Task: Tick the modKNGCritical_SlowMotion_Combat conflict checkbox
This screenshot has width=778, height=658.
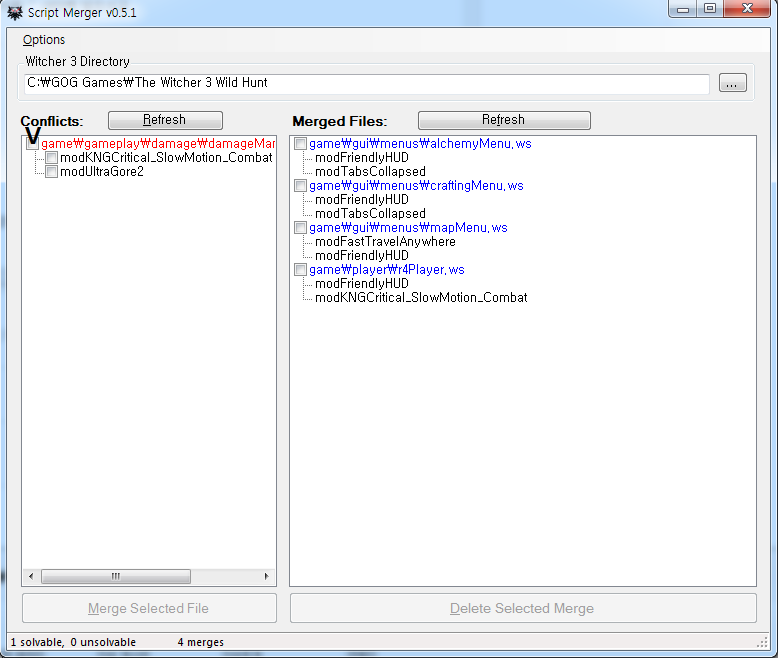Action: pyautogui.click(x=51, y=158)
